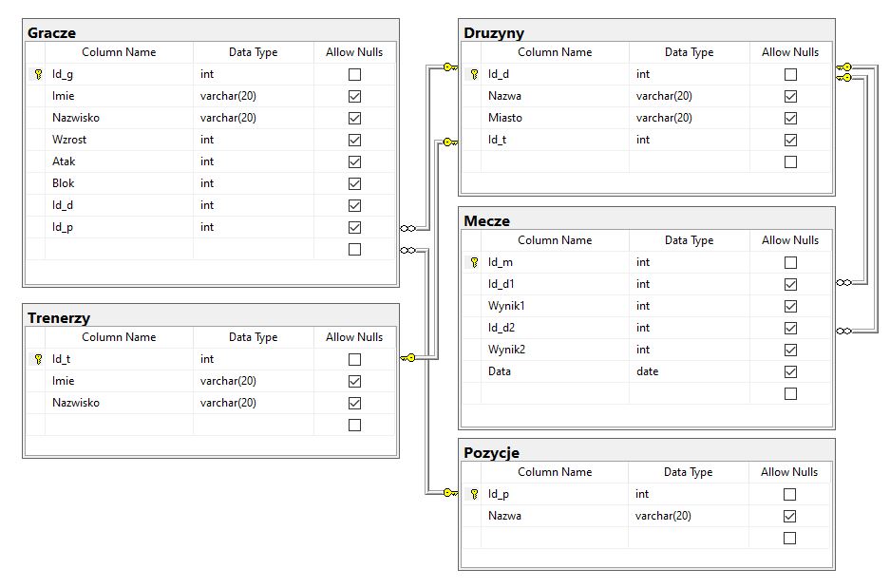890x588 pixels.
Task: Select the primary key icon of Id_t in Trenerzy
Action: point(38,359)
